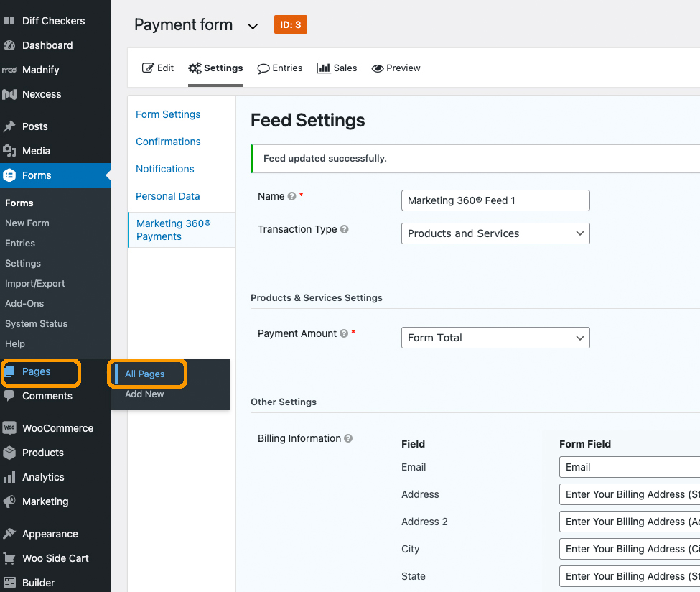Click the Comments bubble icon
Screen dimensions: 700x592
tap(9, 395)
